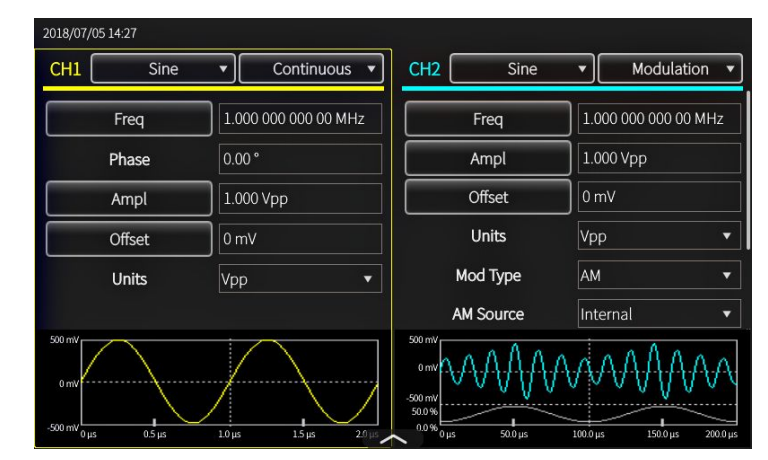Open CH2 Modulation mode dropdown
The height and width of the screenshot is (460, 768).
(x=670, y=70)
